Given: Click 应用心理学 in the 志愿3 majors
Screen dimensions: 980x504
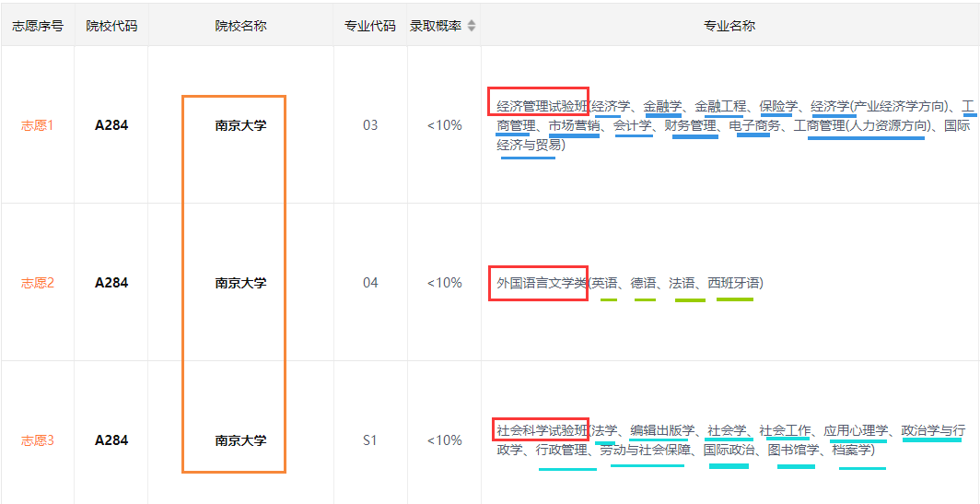Looking at the screenshot, I should [x=856, y=430].
